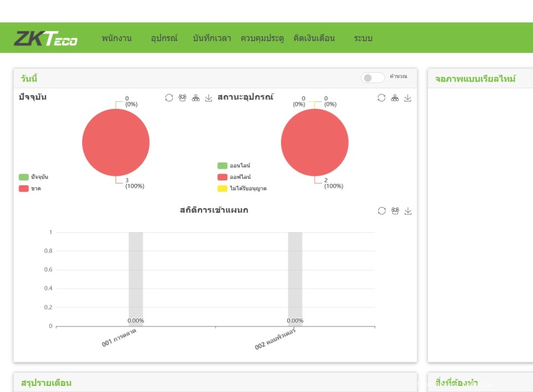
Task: Click the people group icon in ปัจจุบัน panel
Action: click(x=183, y=98)
